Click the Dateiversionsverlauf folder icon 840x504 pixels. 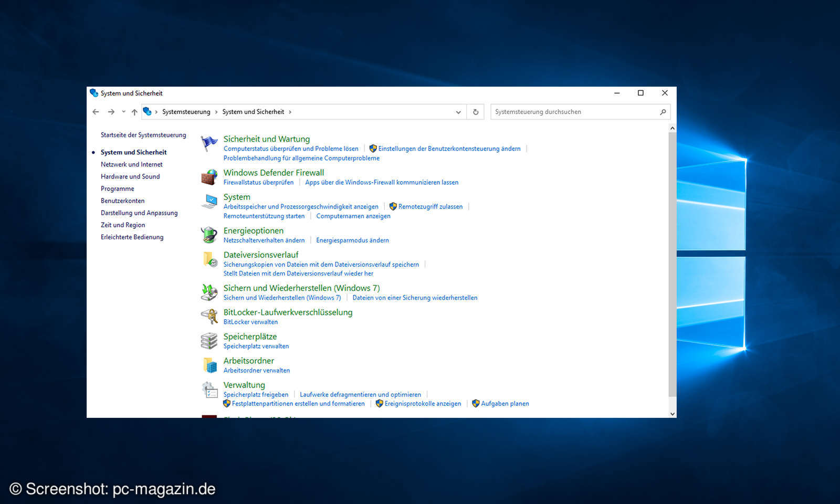pyautogui.click(x=209, y=259)
